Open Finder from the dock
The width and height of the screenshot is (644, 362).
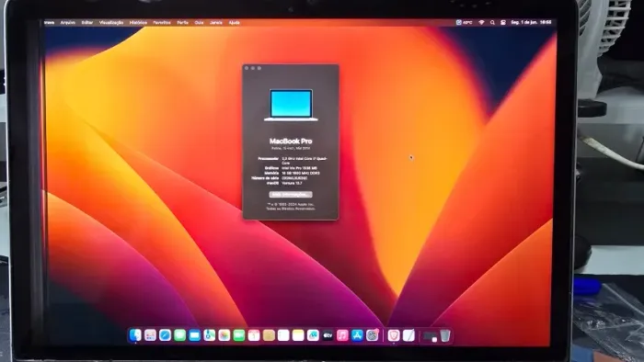tap(135, 335)
